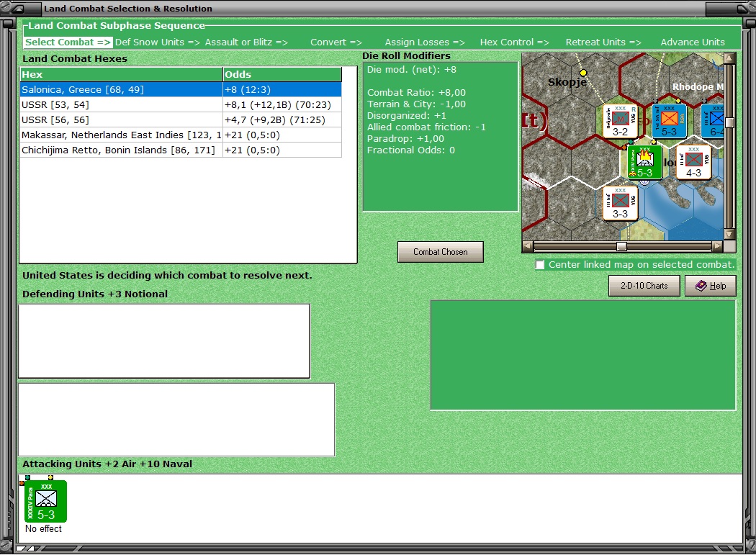The height and width of the screenshot is (555, 756).
Task: Select the Chichijima Retto, Bonin Islands row
Action: (x=181, y=150)
